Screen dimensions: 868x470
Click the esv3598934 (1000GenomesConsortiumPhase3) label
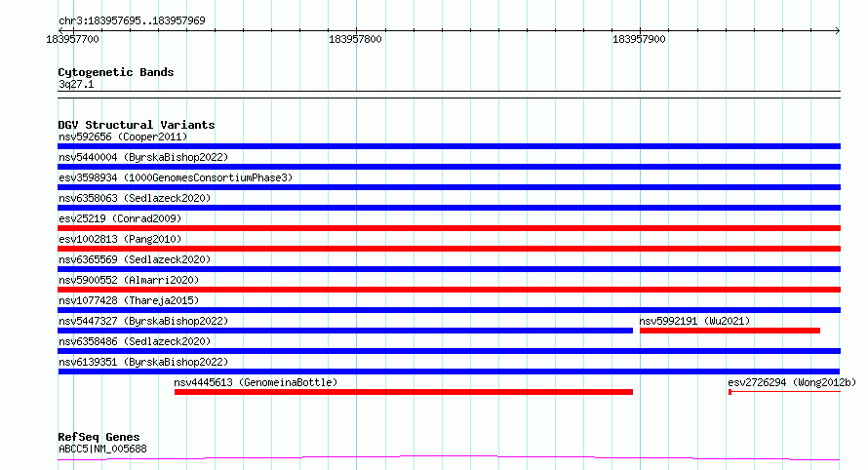pyautogui.click(x=176, y=177)
